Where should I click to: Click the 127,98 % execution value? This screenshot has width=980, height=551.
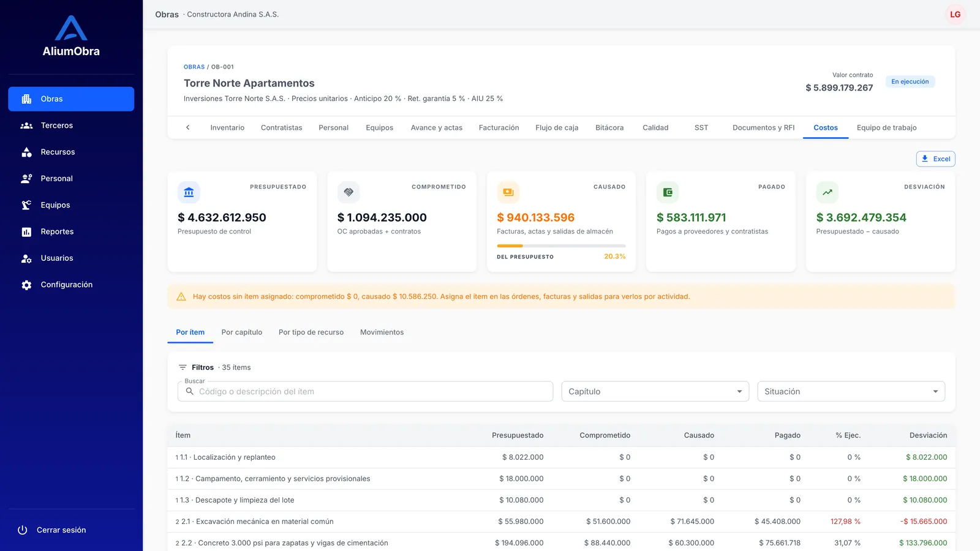845,522
